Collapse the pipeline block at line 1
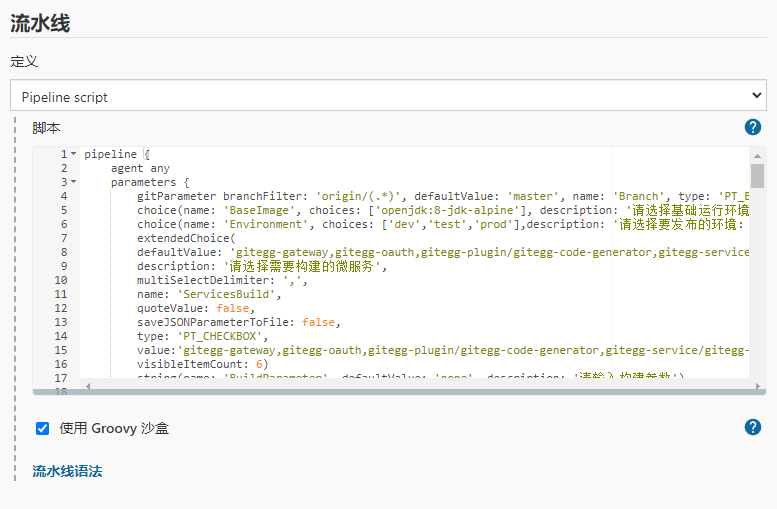777x509 pixels. pyautogui.click(x=73, y=154)
